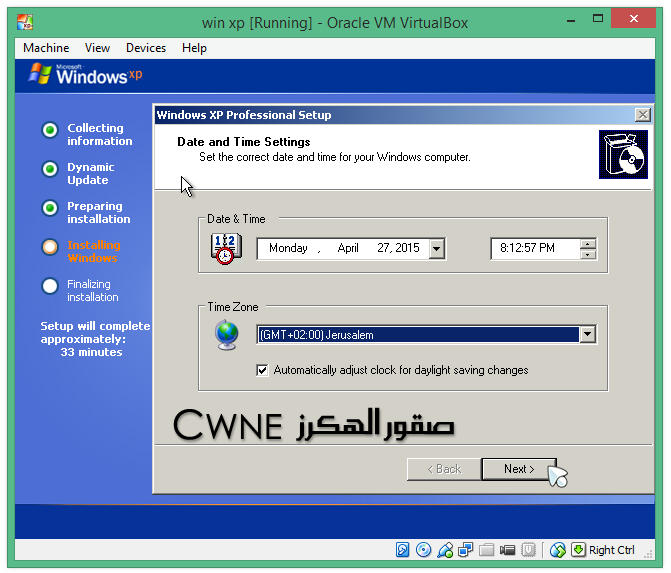
Task: Click the Installing Windows step bullet
Action: click(50, 247)
